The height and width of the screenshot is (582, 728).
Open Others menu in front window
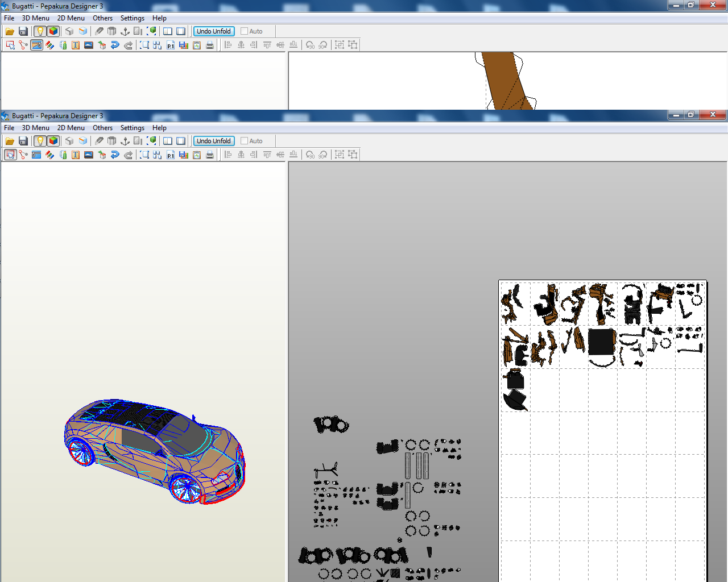(103, 128)
